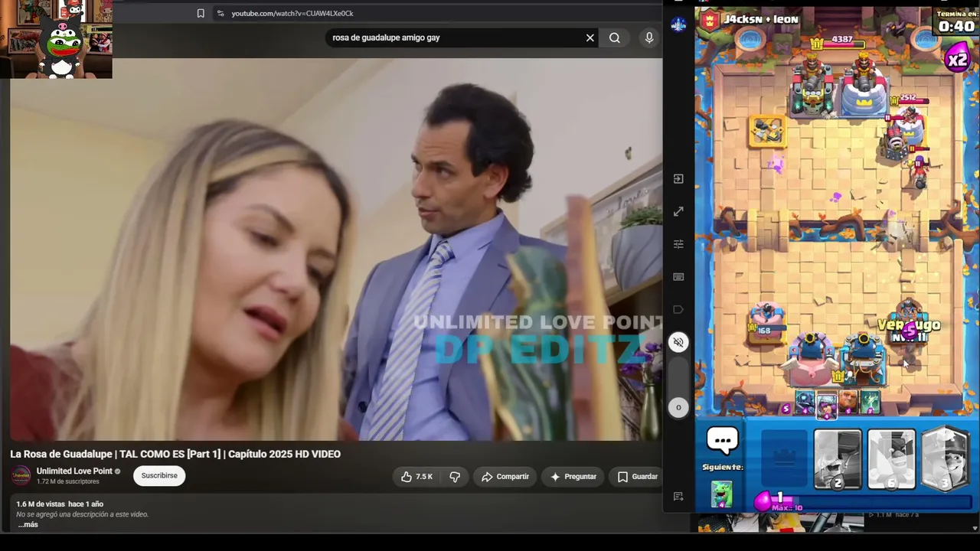The height and width of the screenshot is (551, 980).
Task: Click the video title 'La Rosa de Guadalupe'
Action: [x=175, y=454]
